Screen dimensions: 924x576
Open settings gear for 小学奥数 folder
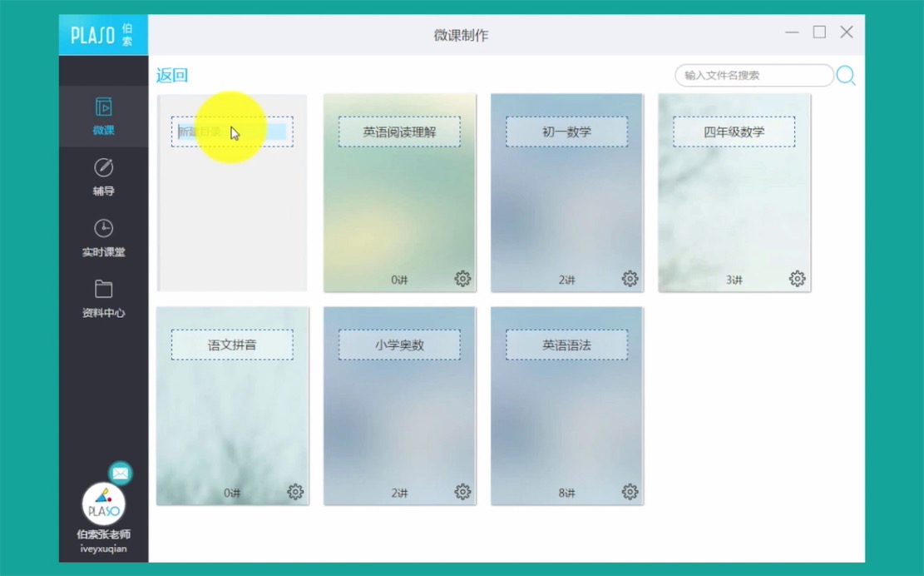(462, 492)
